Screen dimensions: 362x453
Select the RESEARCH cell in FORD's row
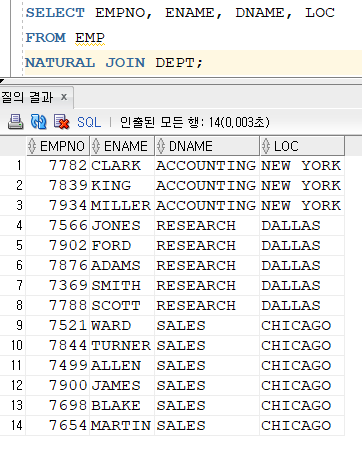point(207,245)
